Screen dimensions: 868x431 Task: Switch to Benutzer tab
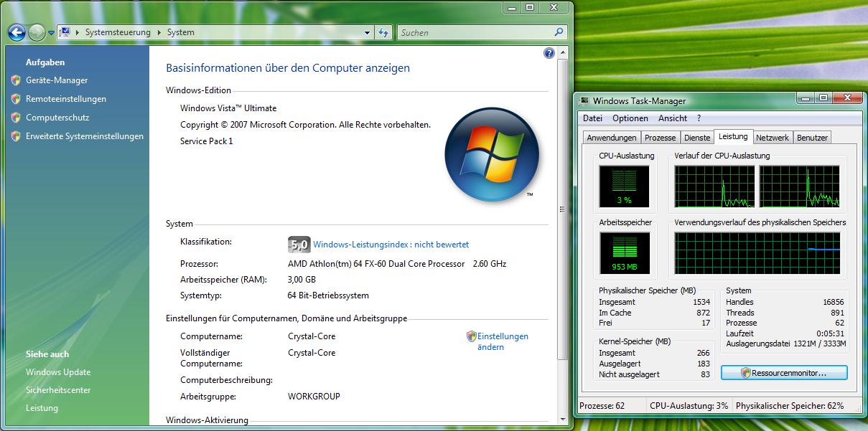812,138
